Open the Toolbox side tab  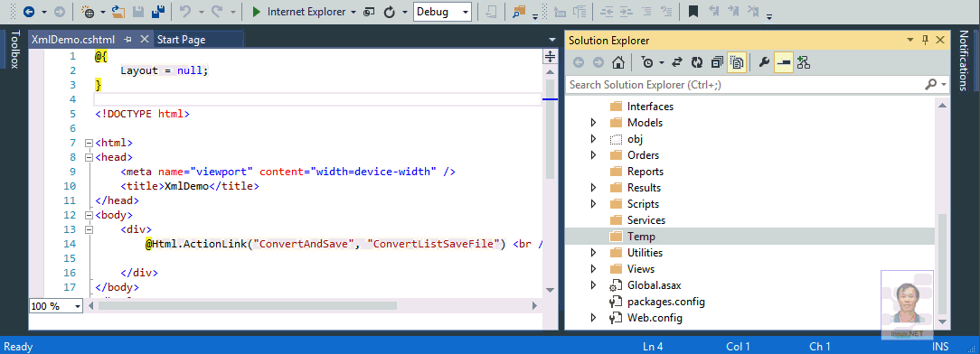15,50
